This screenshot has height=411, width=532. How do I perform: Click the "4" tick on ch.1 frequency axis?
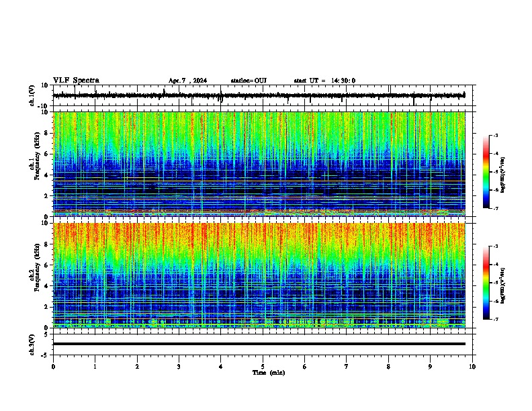pyautogui.click(x=46, y=175)
